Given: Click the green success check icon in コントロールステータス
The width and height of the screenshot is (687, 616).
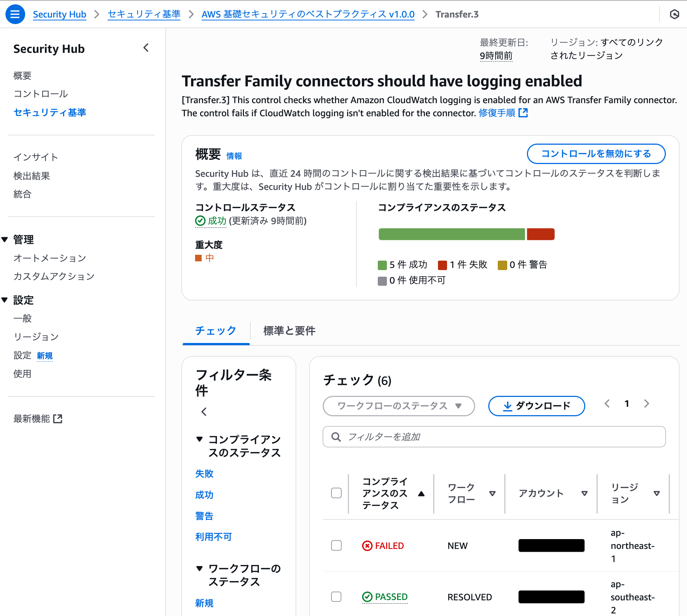Looking at the screenshot, I should click(200, 221).
